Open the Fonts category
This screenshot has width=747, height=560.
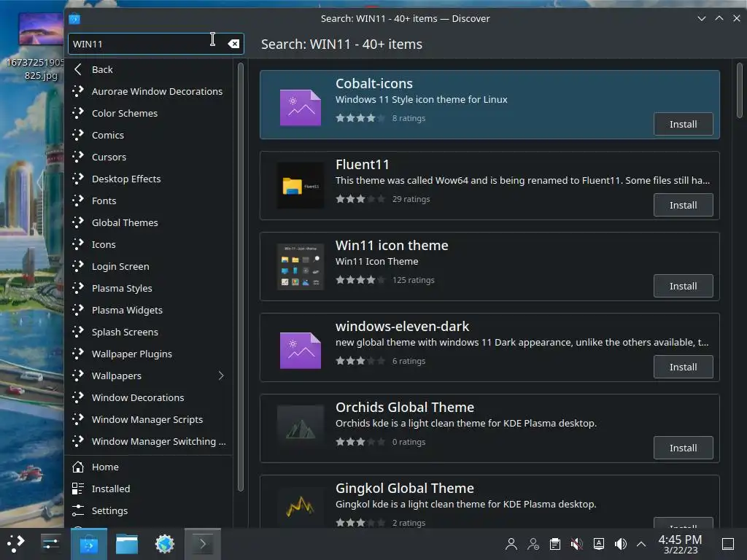150,201
